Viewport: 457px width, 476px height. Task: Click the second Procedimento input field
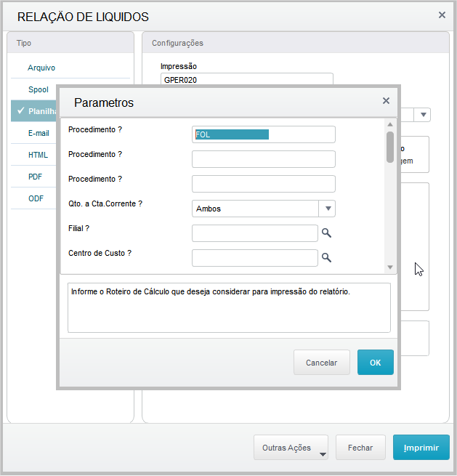click(264, 159)
